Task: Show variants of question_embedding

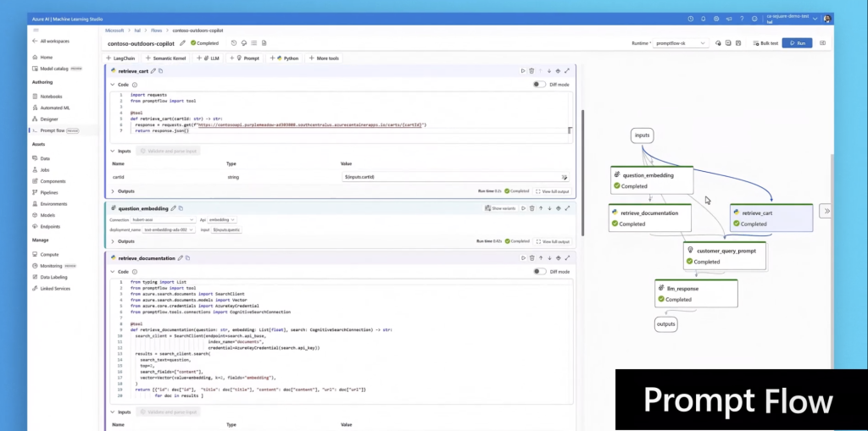Action: tap(500, 208)
